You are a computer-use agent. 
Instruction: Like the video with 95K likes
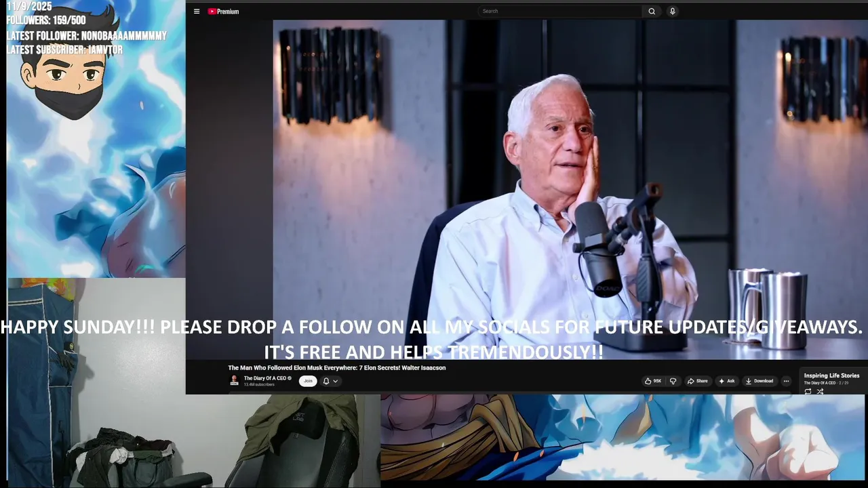coord(653,381)
